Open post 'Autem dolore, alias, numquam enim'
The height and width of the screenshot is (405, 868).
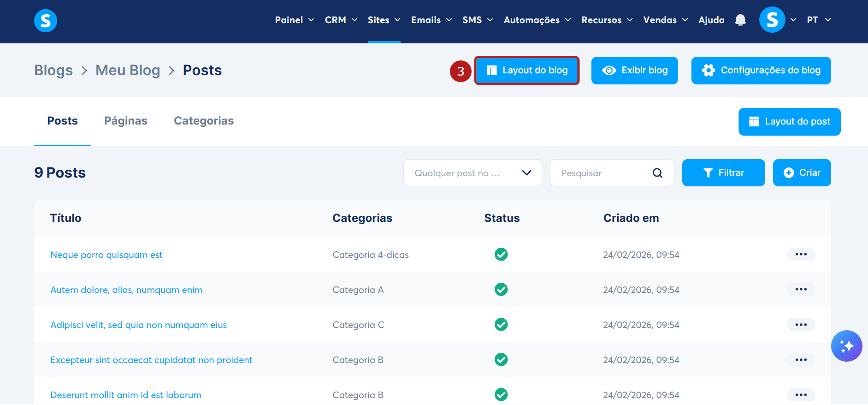[x=126, y=290]
